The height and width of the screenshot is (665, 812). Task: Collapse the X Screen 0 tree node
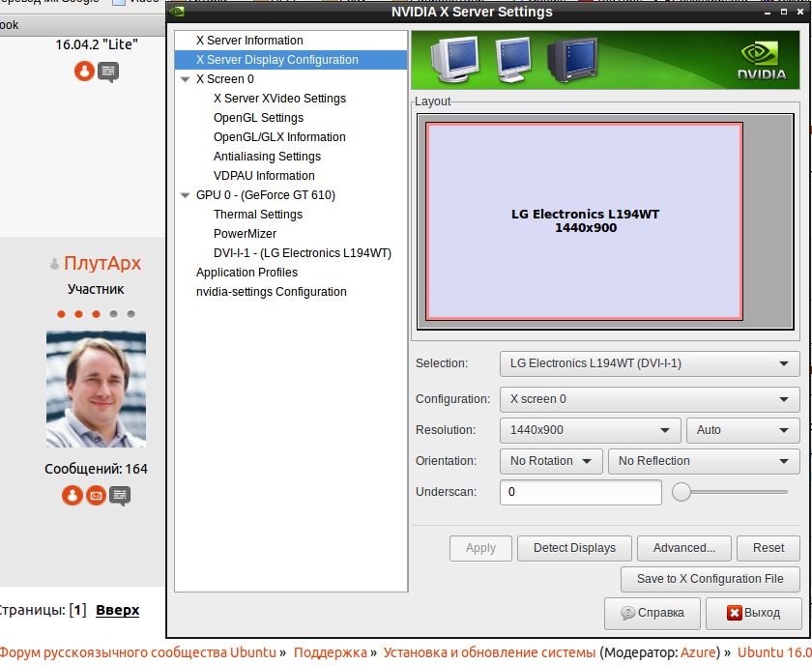tap(186, 80)
